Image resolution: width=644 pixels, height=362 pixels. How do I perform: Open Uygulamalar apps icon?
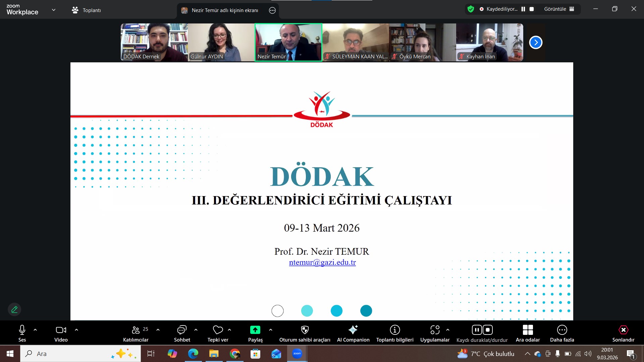pos(435,330)
